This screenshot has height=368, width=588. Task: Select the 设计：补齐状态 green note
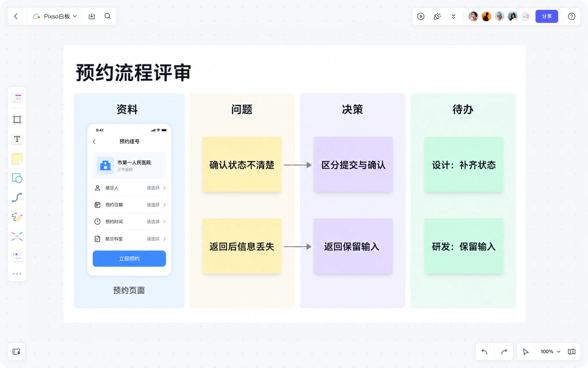tap(464, 164)
